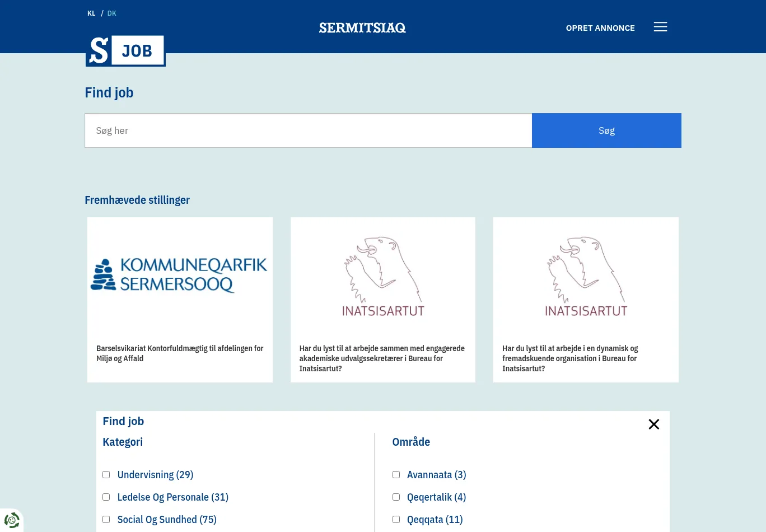The image size is (766, 532).
Task: Focus the Søg her search field
Action: click(x=308, y=130)
